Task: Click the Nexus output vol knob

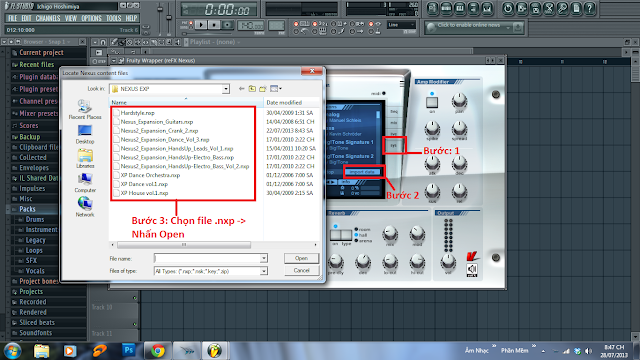Action: click(x=448, y=262)
